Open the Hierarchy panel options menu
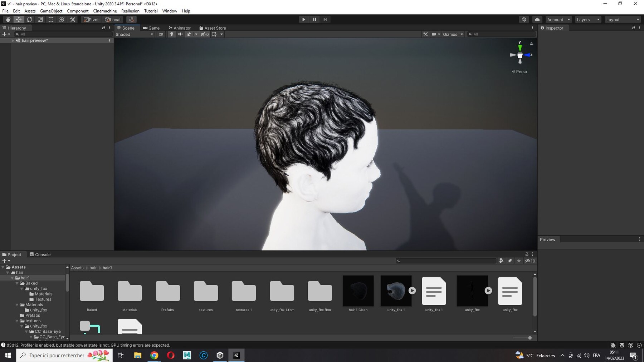 point(109,28)
